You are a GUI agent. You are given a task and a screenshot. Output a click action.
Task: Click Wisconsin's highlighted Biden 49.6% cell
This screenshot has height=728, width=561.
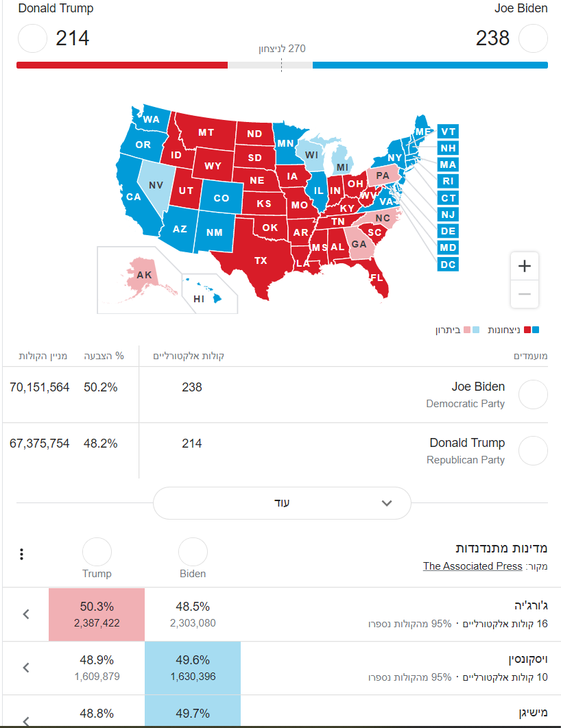pos(193,668)
